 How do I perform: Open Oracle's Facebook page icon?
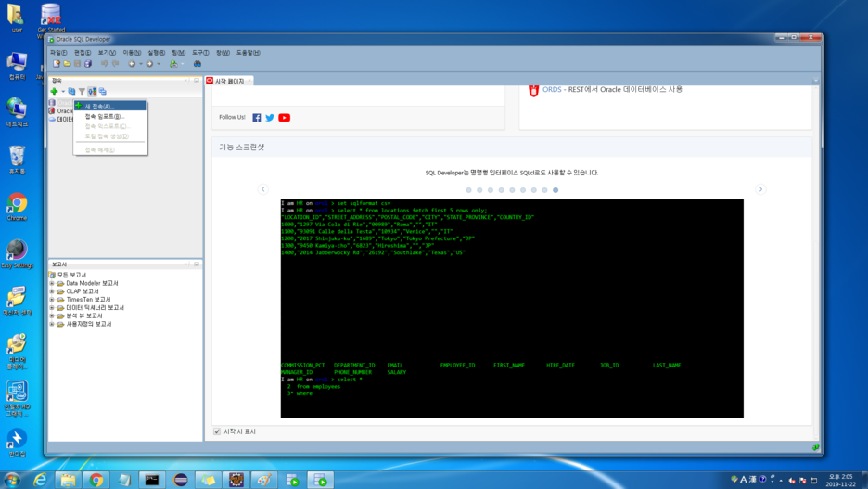click(x=256, y=118)
